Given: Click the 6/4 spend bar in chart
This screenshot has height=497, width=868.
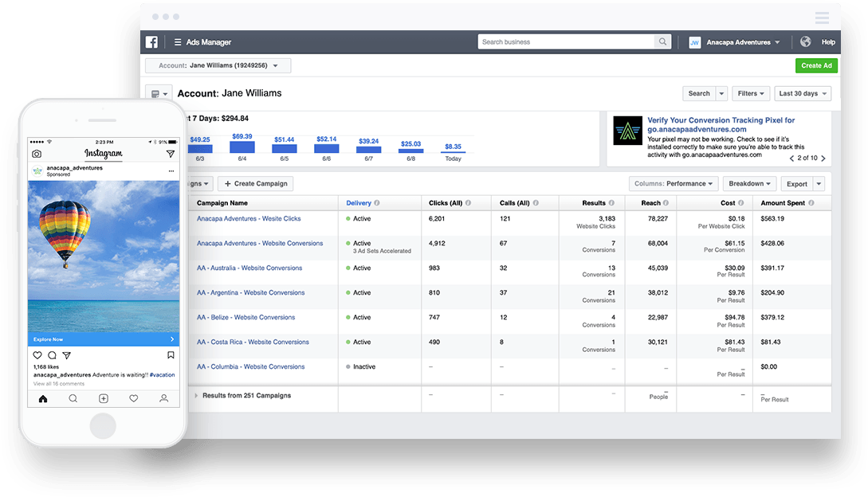Looking at the screenshot, I should (x=242, y=147).
